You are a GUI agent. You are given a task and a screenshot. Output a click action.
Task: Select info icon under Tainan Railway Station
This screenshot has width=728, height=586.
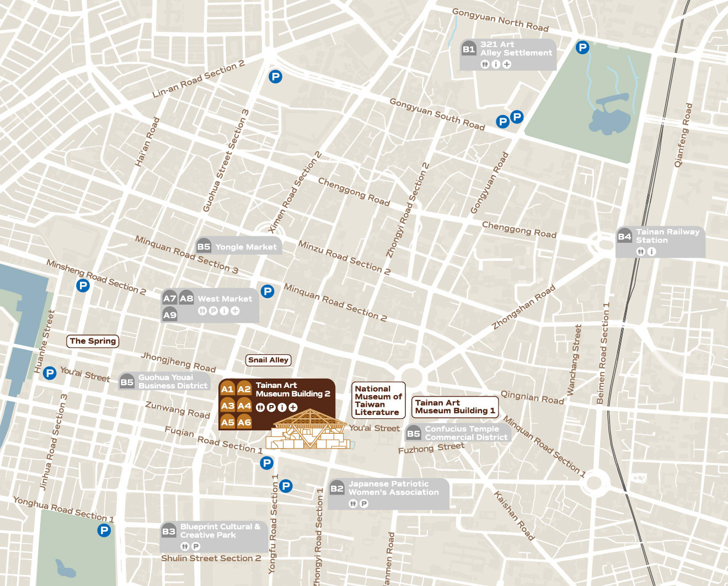tap(652, 252)
